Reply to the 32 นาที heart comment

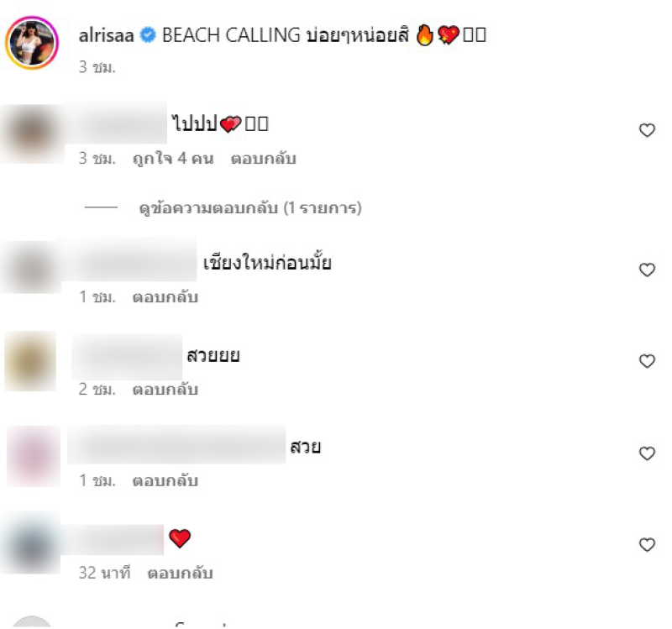181,573
